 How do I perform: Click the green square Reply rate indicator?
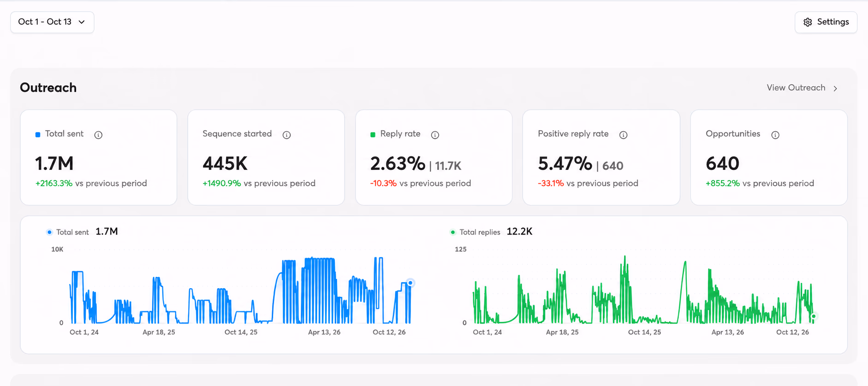[x=373, y=134]
